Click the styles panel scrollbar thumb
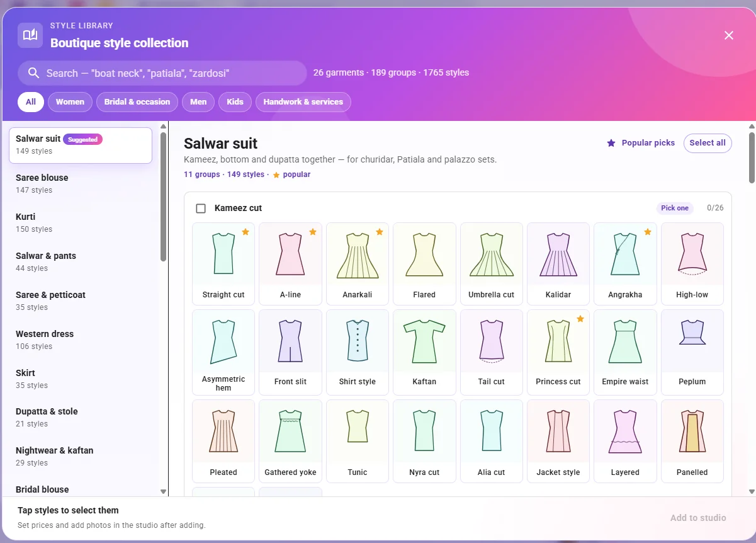Image resolution: width=756 pixels, height=543 pixels. (x=752, y=157)
